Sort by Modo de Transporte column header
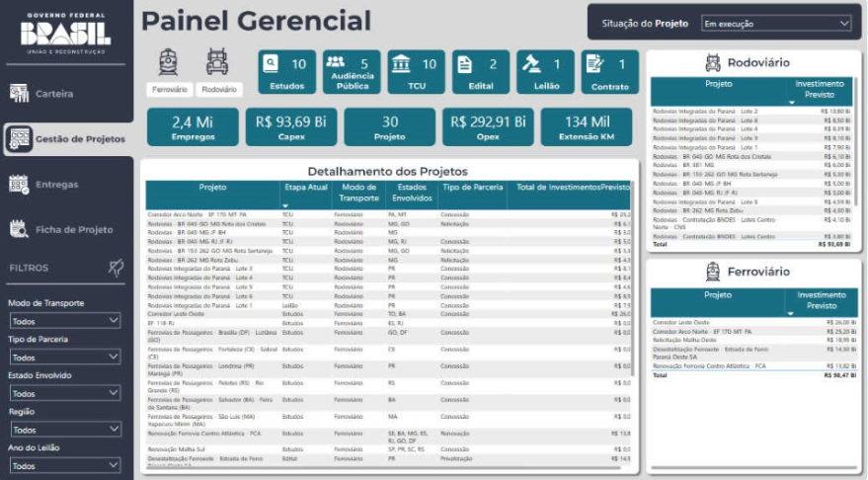Screen dimensions: 868x480 point(358,193)
